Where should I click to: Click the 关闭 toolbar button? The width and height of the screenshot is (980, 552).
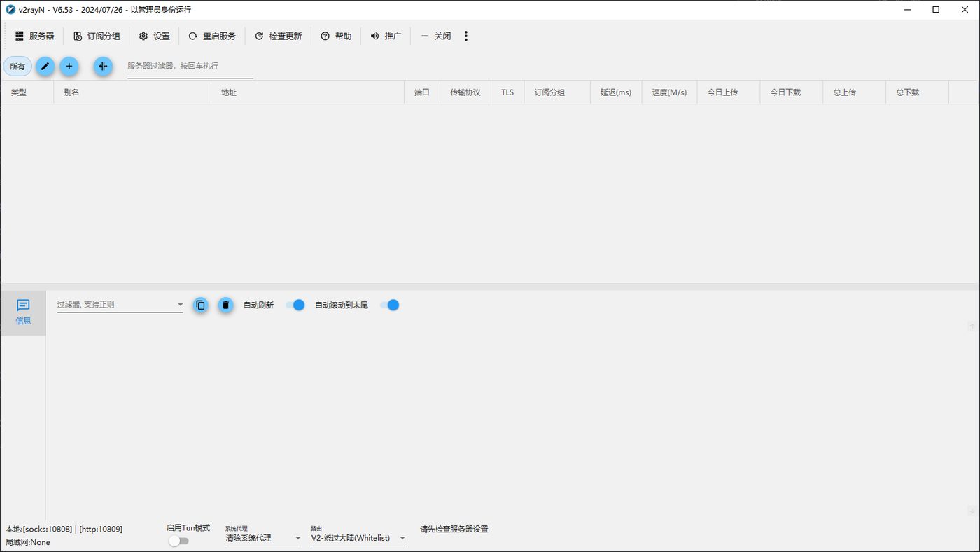(435, 36)
